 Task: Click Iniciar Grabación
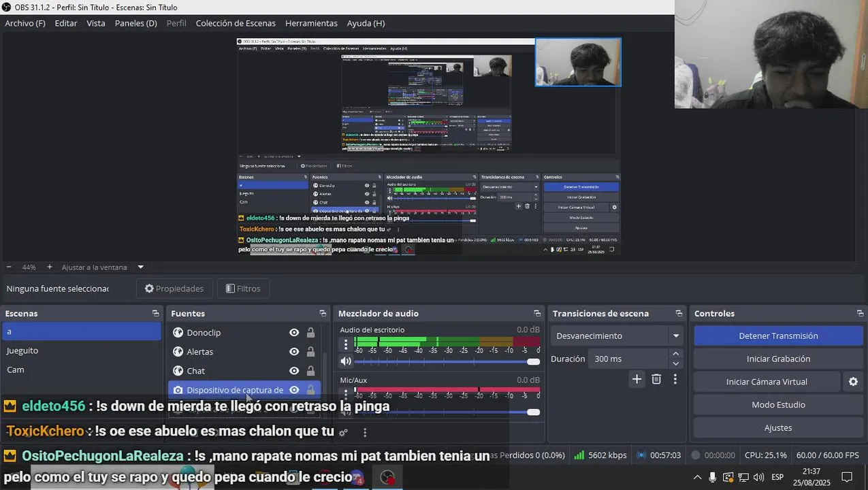pyautogui.click(x=778, y=359)
